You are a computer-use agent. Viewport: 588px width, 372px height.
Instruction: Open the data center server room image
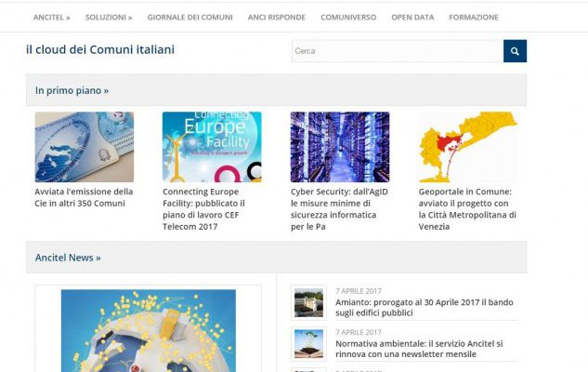point(340,147)
